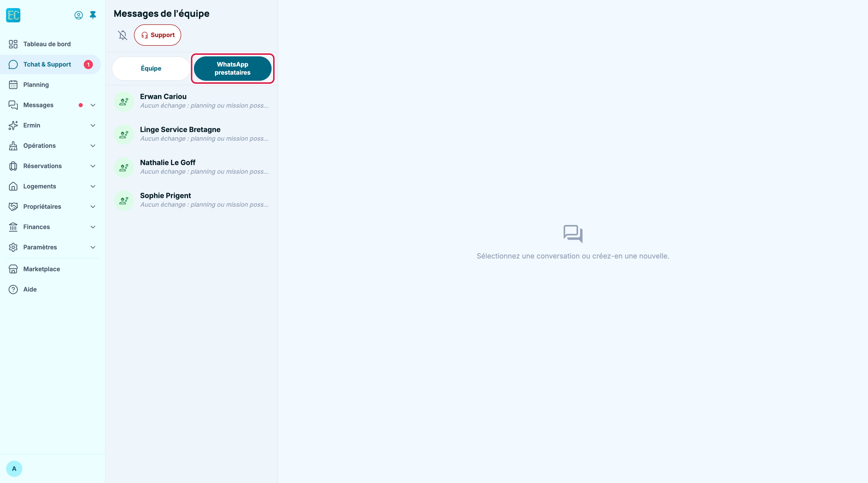Open the user profile icon
868x483 pixels.
pos(78,15)
